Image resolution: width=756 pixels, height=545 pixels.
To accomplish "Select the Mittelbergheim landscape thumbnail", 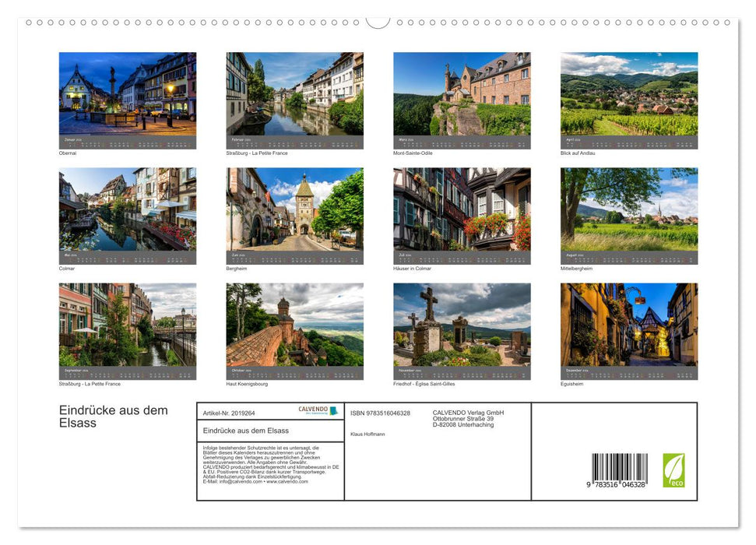I will pos(628,212).
